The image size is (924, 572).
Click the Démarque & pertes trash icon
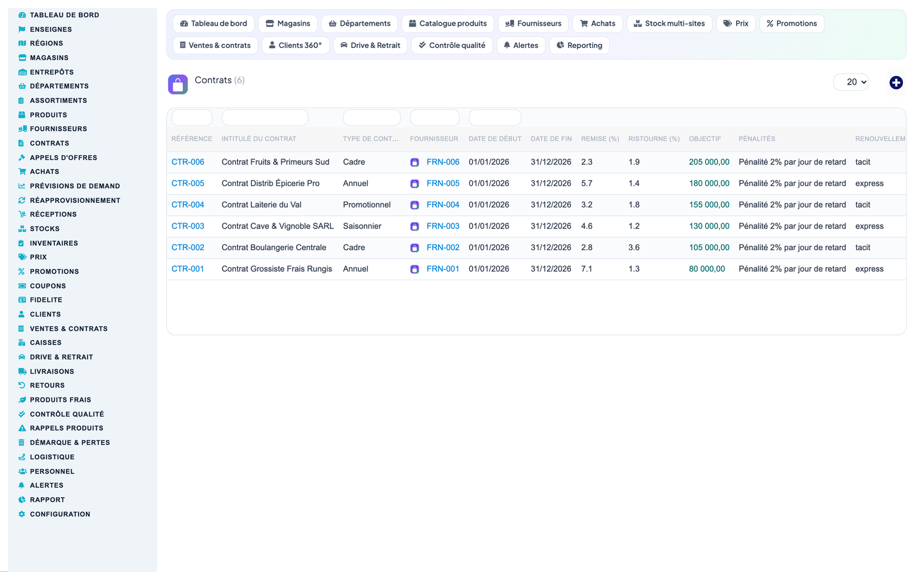pyautogui.click(x=22, y=443)
